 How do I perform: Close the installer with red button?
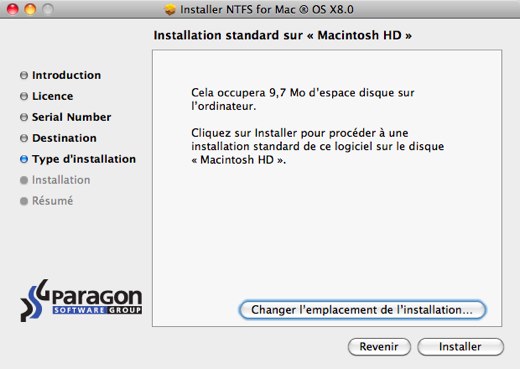point(13,9)
